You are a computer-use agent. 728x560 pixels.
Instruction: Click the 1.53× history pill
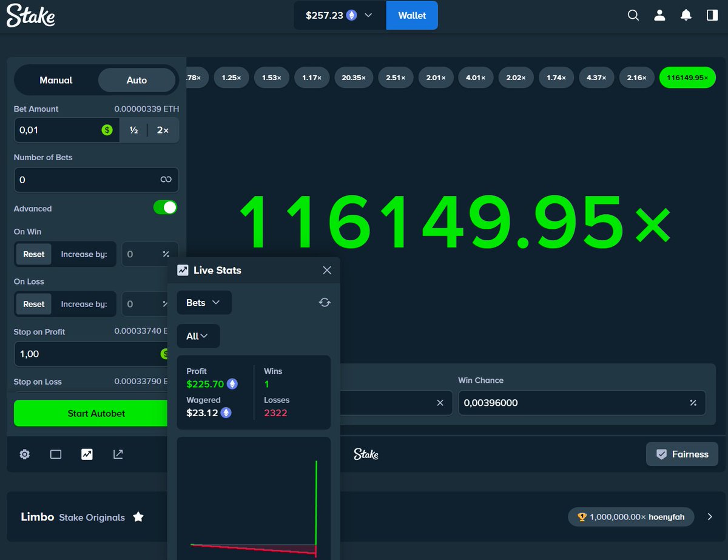point(272,78)
